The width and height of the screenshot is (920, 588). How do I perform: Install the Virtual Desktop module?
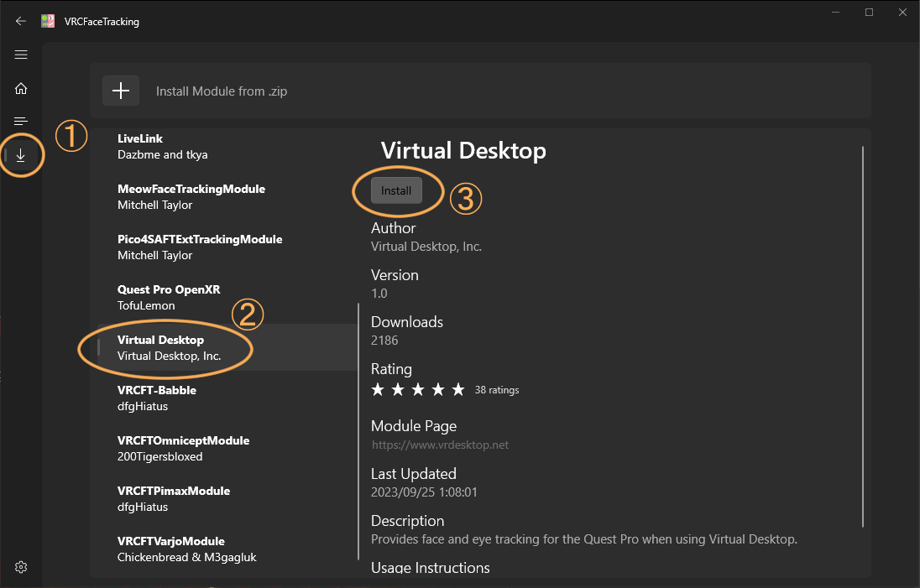[397, 190]
